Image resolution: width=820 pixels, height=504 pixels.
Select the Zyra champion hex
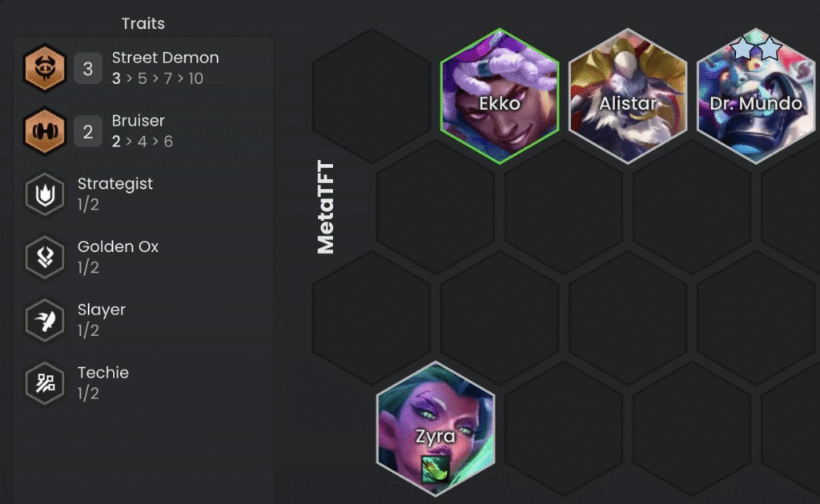[x=436, y=429]
